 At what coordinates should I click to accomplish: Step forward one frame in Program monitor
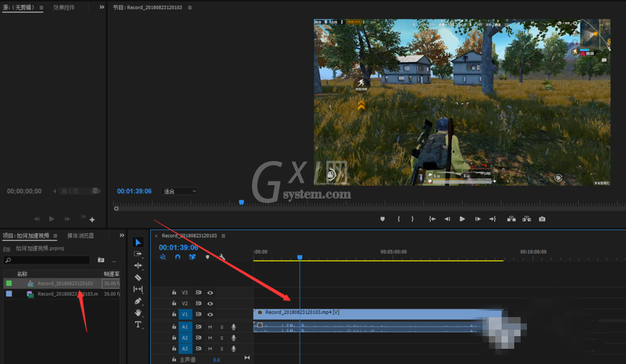tap(477, 219)
